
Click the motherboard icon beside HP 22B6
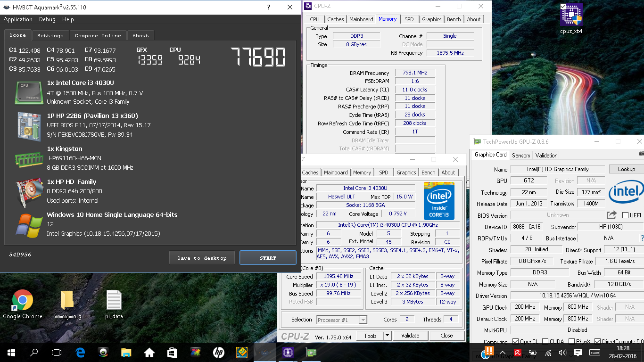[29, 125]
